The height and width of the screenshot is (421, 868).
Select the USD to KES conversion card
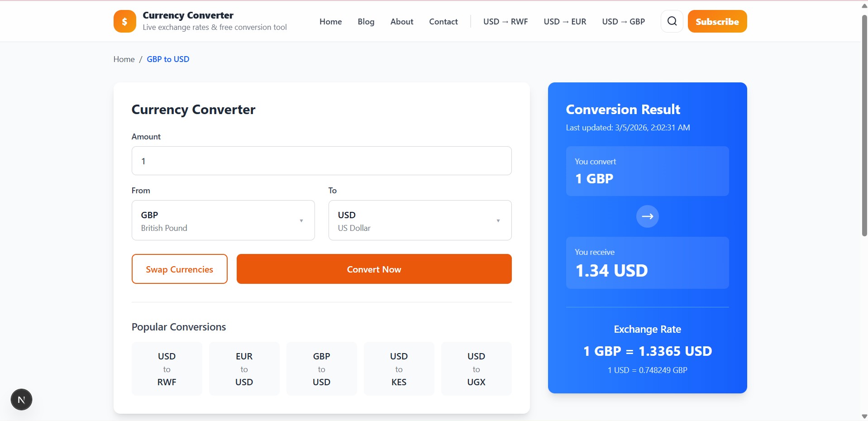398,368
